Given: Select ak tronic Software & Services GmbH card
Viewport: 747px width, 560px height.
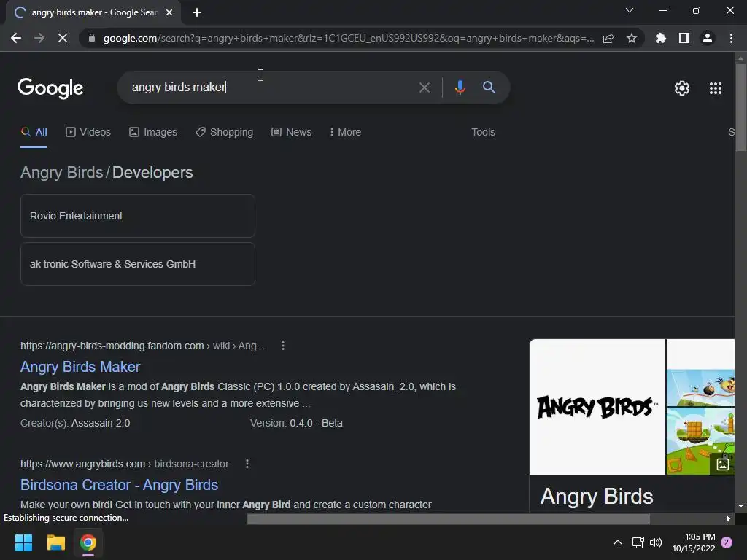Looking at the screenshot, I should 138,264.
